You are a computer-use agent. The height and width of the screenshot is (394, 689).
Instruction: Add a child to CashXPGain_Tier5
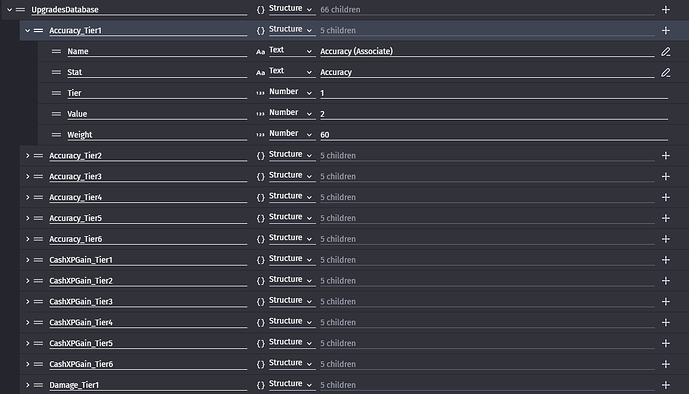pyautogui.click(x=666, y=343)
